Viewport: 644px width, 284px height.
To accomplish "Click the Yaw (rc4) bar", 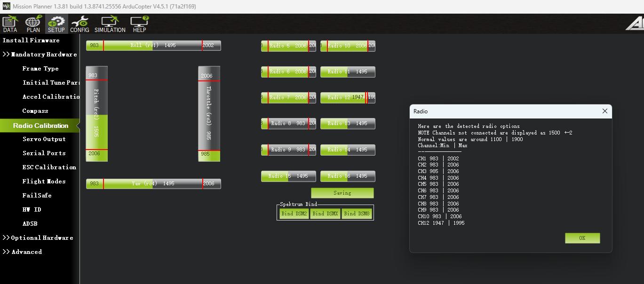I will pyautogui.click(x=153, y=183).
